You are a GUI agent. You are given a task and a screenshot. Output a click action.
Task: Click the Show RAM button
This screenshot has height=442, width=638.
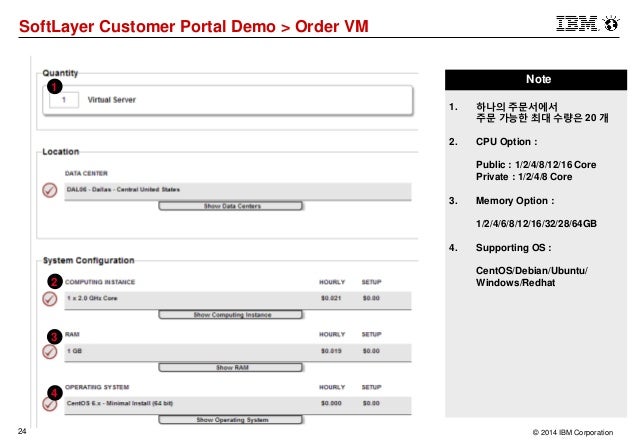pos(231,368)
